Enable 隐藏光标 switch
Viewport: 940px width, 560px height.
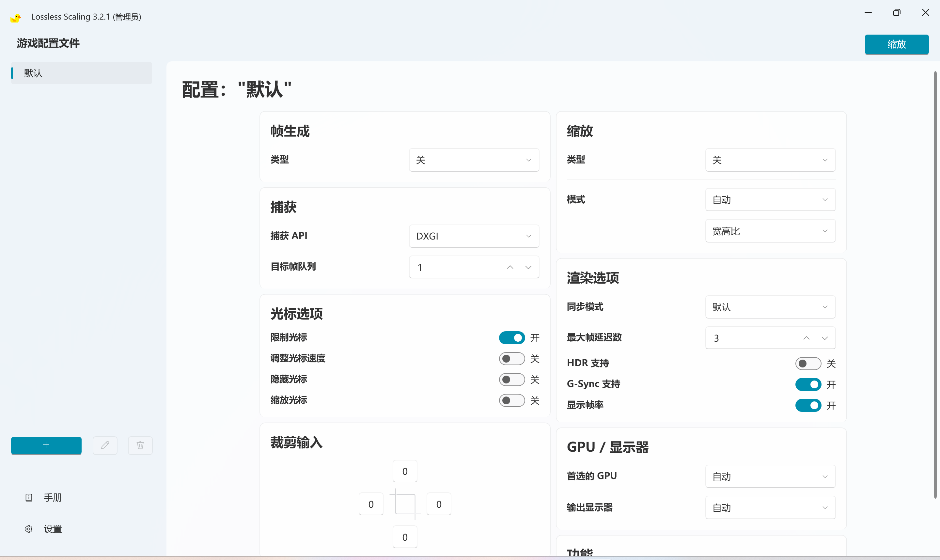pos(512,379)
